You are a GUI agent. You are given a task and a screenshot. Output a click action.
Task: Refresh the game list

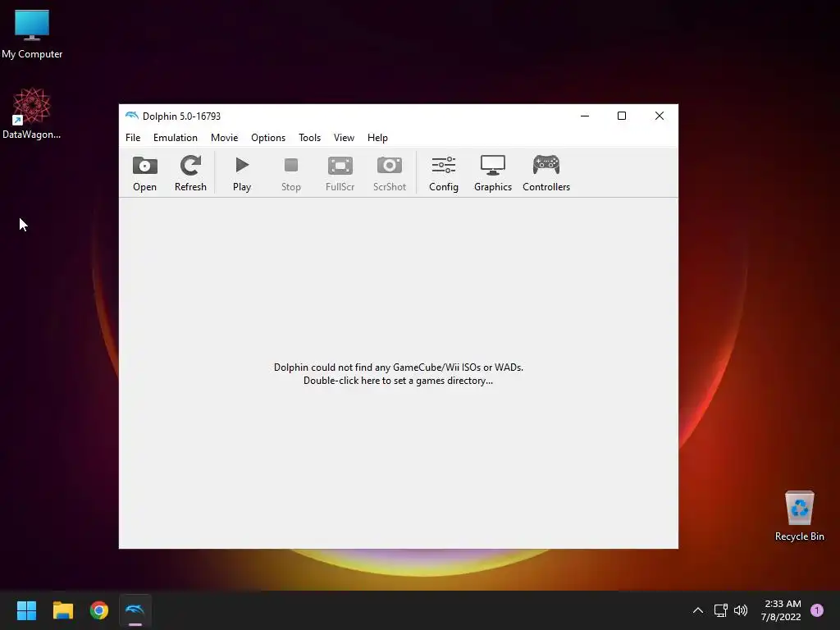coord(190,173)
